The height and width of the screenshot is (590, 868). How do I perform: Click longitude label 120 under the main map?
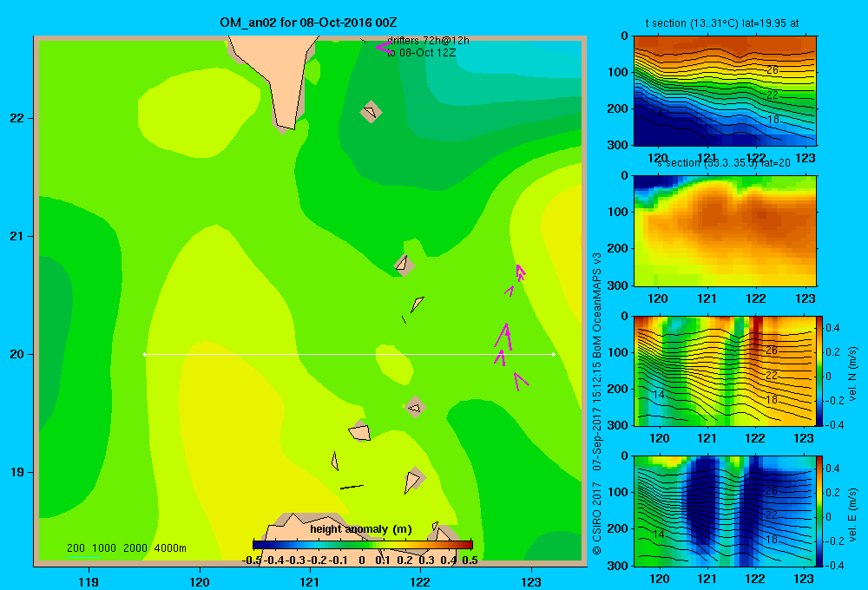(200, 581)
